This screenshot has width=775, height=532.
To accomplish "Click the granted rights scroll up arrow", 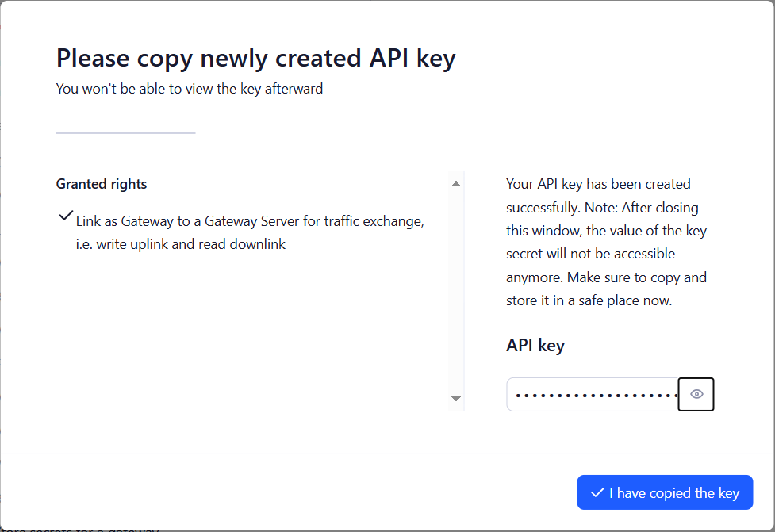I will 456,184.
